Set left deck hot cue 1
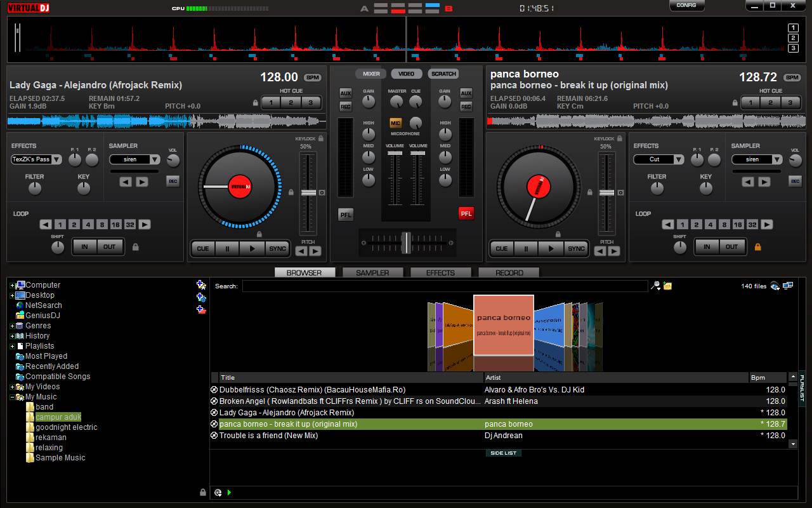Image resolution: width=812 pixels, height=508 pixels. point(271,102)
